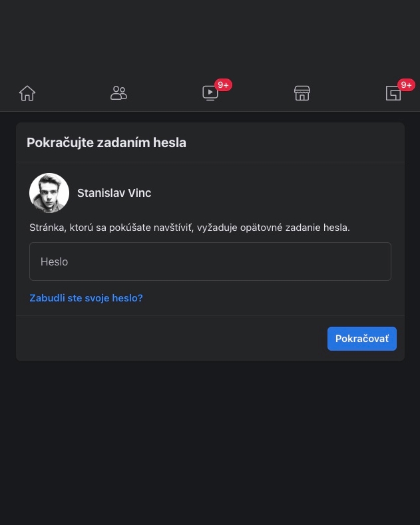Viewport: 420px width, 525px height.
Task: Click the 9+ badge on rightmost nav icon
Action: [406, 85]
